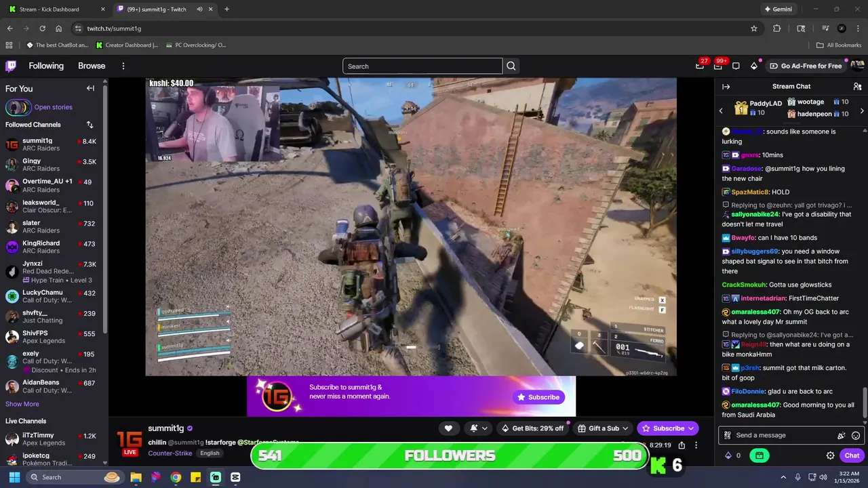The width and height of the screenshot is (868, 488).
Task: Open Gingy channel in followed list
Action: (x=52, y=165)
